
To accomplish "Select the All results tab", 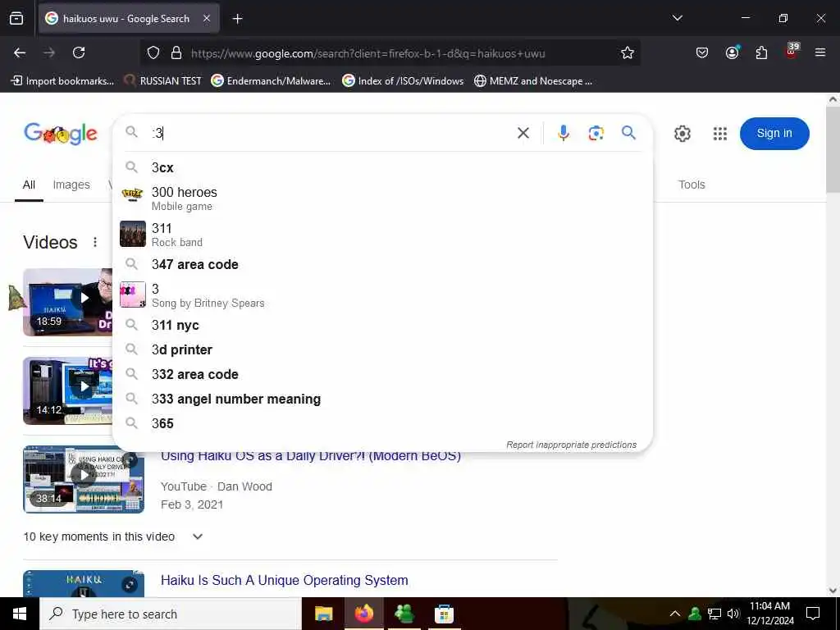I will pos(29,185).
